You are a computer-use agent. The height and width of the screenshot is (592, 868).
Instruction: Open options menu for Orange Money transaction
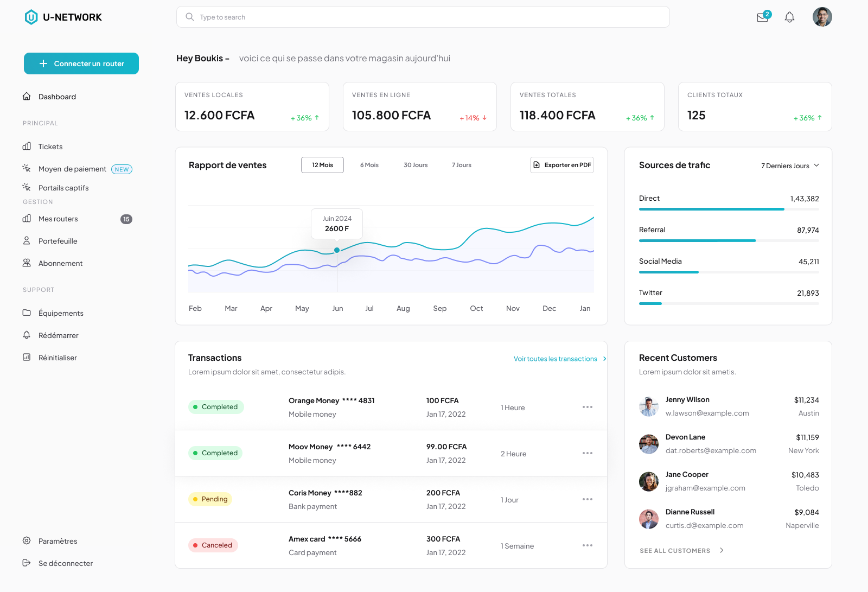click(x=587, y=407)
